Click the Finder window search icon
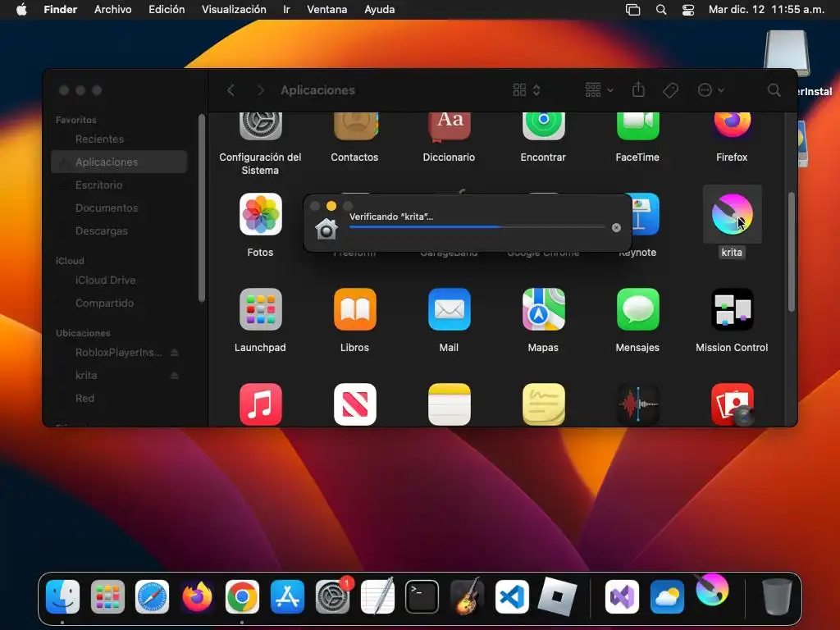The height and width of the screenshot is (630, 840). tap(774, 90)
